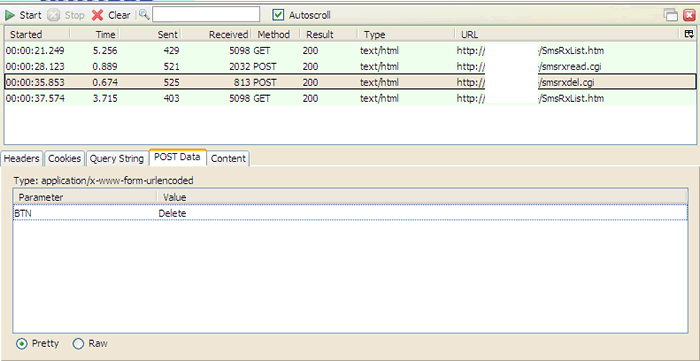Viewport: 700px width, 361px height.
Task: Open the column picker icon
Action: pos(689,34)
